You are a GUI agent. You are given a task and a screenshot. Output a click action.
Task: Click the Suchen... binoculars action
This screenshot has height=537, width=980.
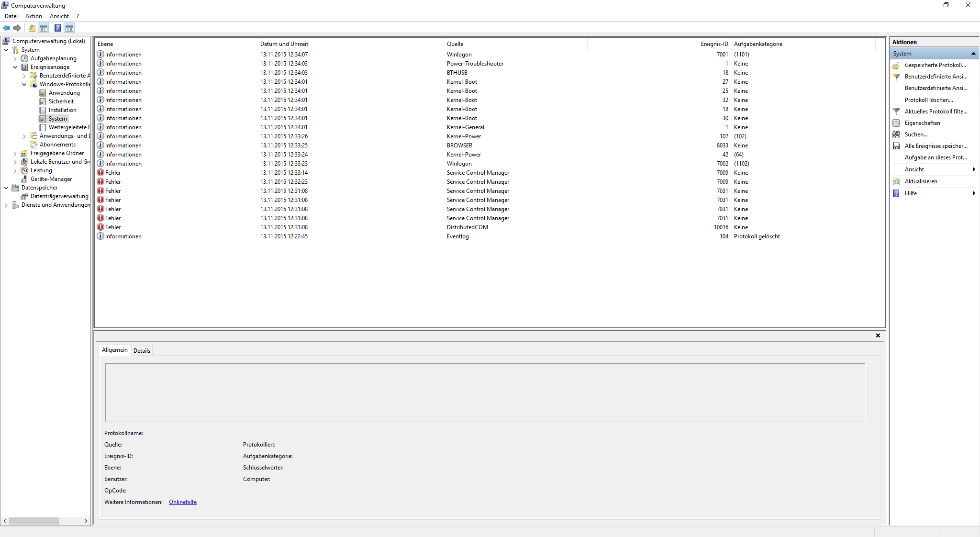(916, 134)
